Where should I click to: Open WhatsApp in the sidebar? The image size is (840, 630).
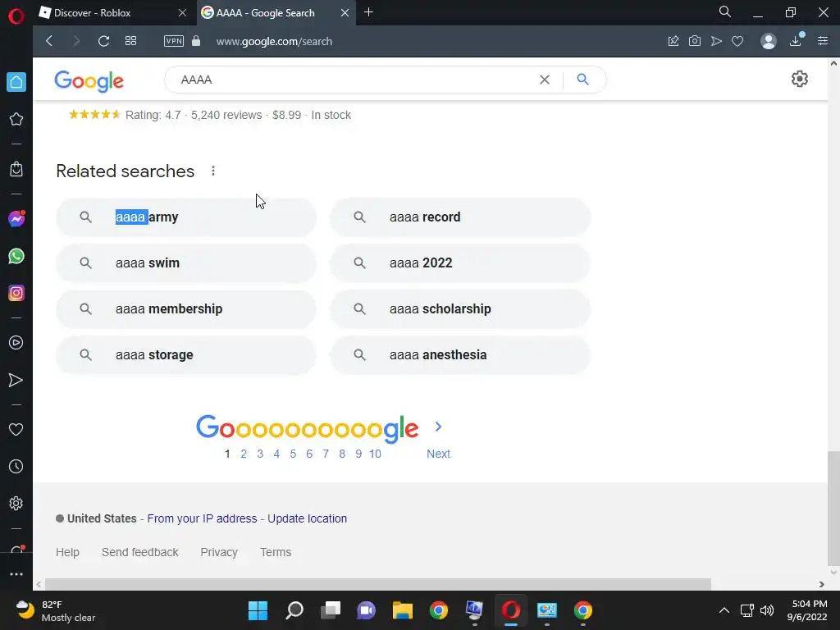coord(16,256)
